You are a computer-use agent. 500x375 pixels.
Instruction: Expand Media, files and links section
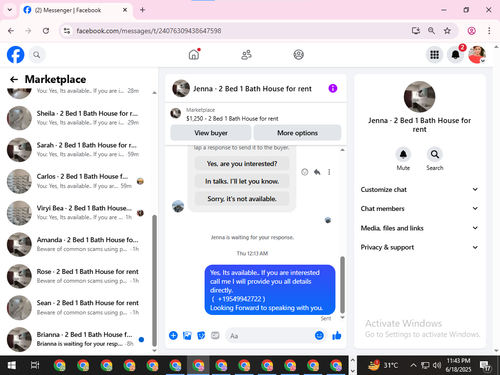(419, 228)
